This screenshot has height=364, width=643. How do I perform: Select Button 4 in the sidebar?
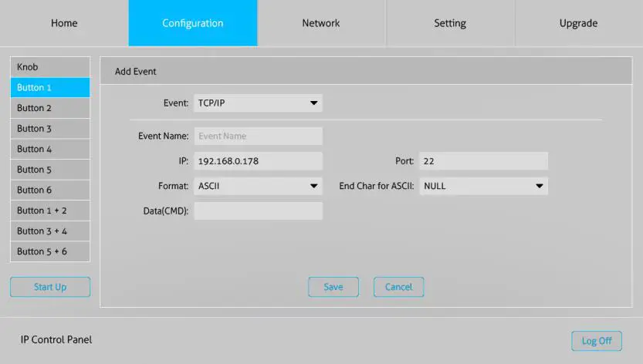click(50, 149)
